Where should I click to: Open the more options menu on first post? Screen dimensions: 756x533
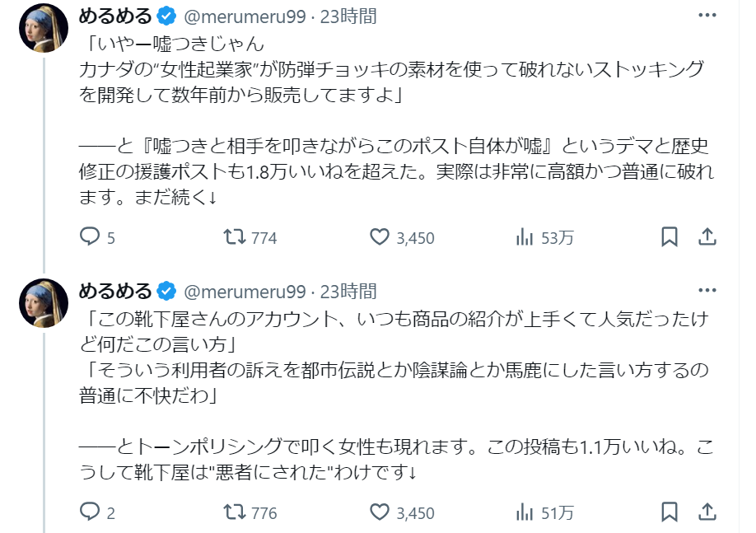tap(707, 16)
